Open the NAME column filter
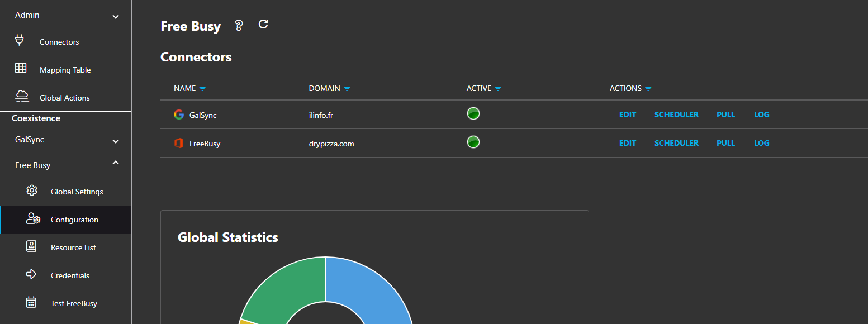Image resolution: width=868 pixels, height=324 pixels. (x=202, y=89)
